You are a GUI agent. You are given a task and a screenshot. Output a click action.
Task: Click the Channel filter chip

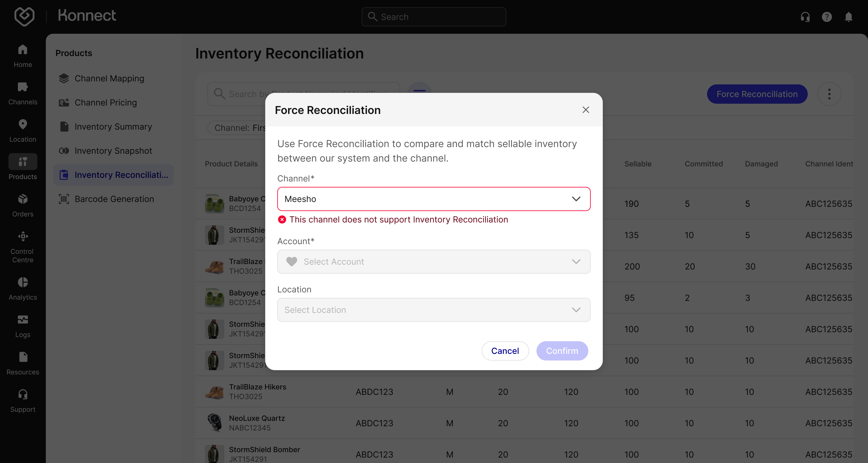(237, 128)
